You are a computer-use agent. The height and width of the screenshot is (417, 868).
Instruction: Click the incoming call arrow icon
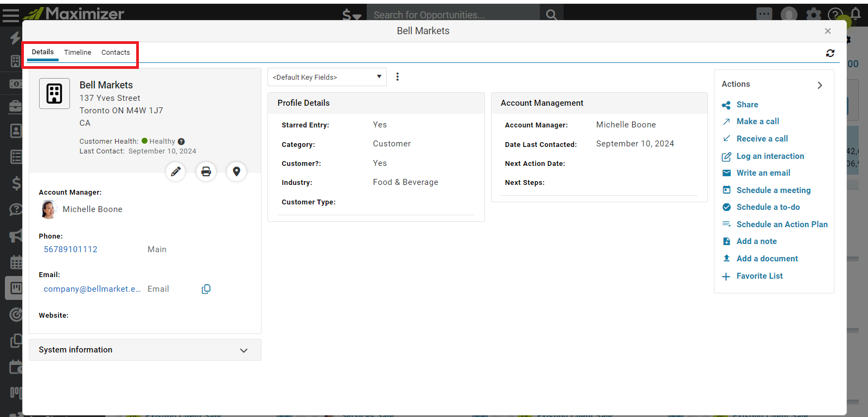pyautogui.click(x=726, y=139)
